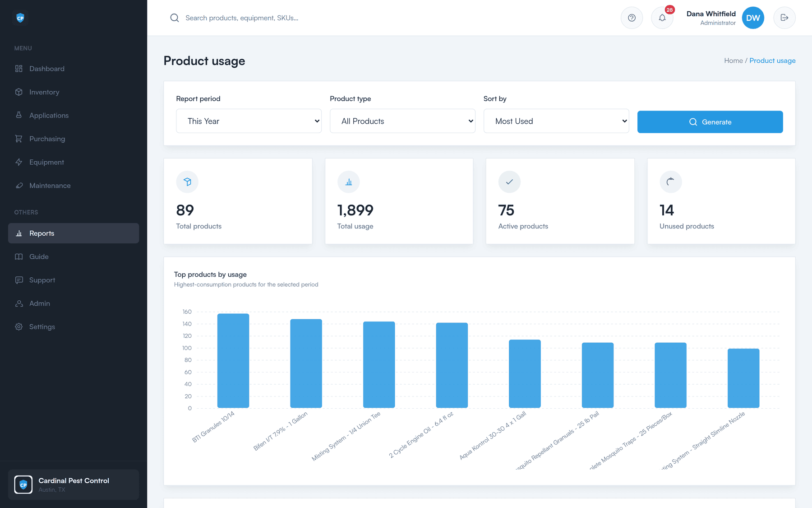This screenshot has width=812, height=508.
Task: Open Guide in the sidebar
Action: (74, 256)
